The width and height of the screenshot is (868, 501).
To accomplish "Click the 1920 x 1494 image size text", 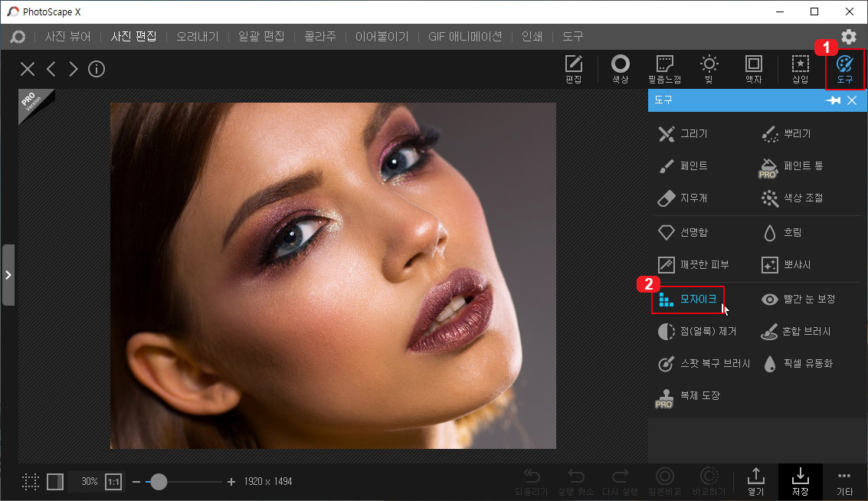I will click(268, 482).
